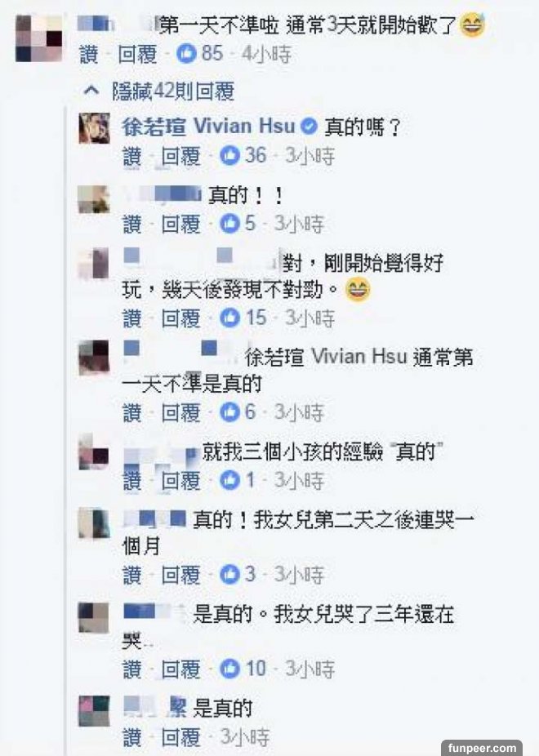Click 回覆 under the top 第一天不準啦 comment
The height and width of the screenshot is (756, 539).
pos(137,54)
